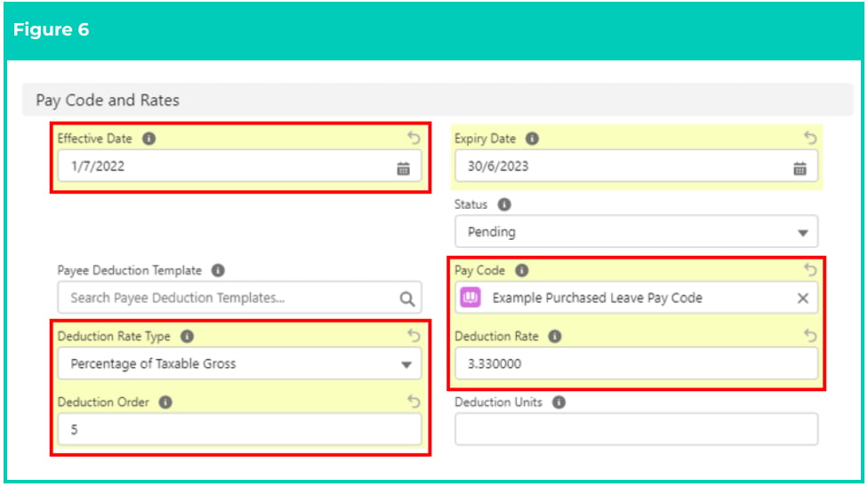Show info tooltip for Deduction Rate
868x487 pixels.
tap(555, 336)
